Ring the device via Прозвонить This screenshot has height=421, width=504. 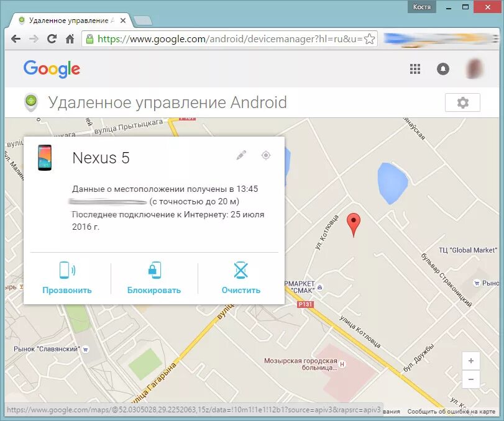(x=67, y=278)
